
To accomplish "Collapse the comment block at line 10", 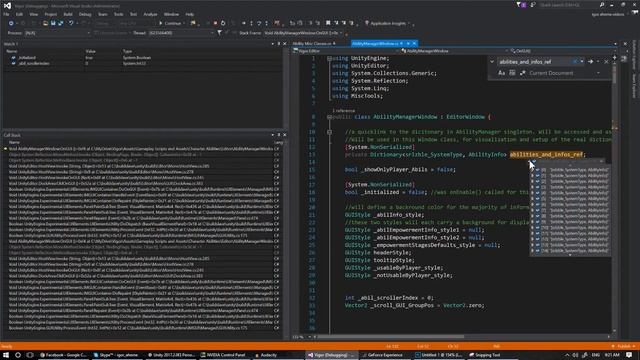I will pos(329,132).
